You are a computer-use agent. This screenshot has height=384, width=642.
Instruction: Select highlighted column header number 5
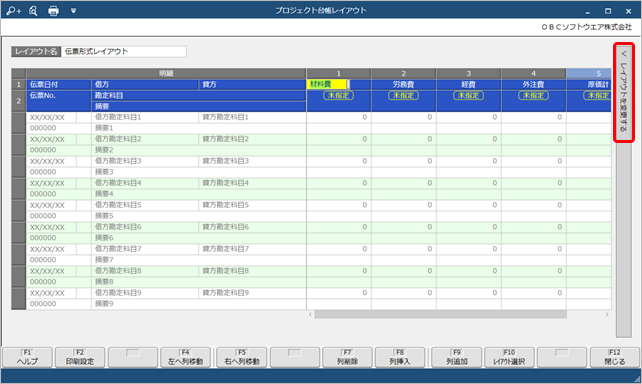(589, 74)
